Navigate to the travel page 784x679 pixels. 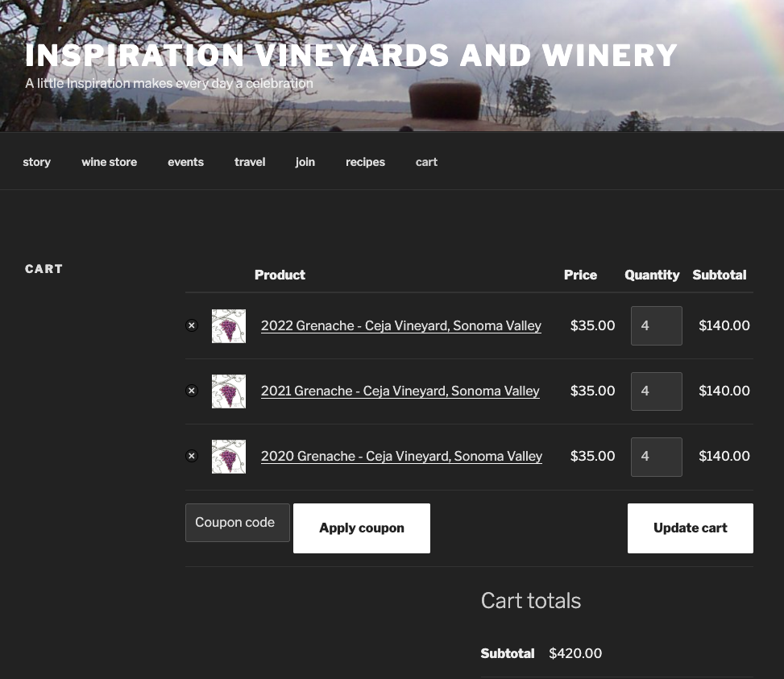[250, 162]
